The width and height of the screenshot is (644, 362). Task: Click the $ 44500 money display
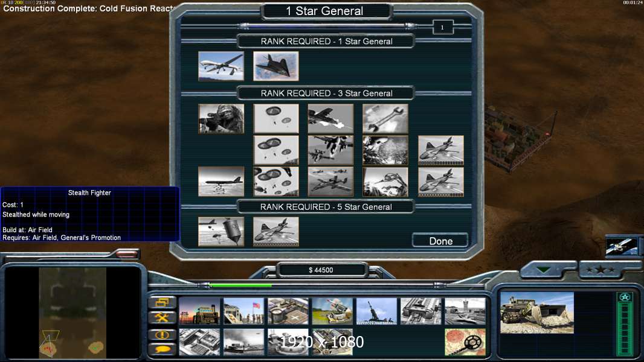point(321,270)
